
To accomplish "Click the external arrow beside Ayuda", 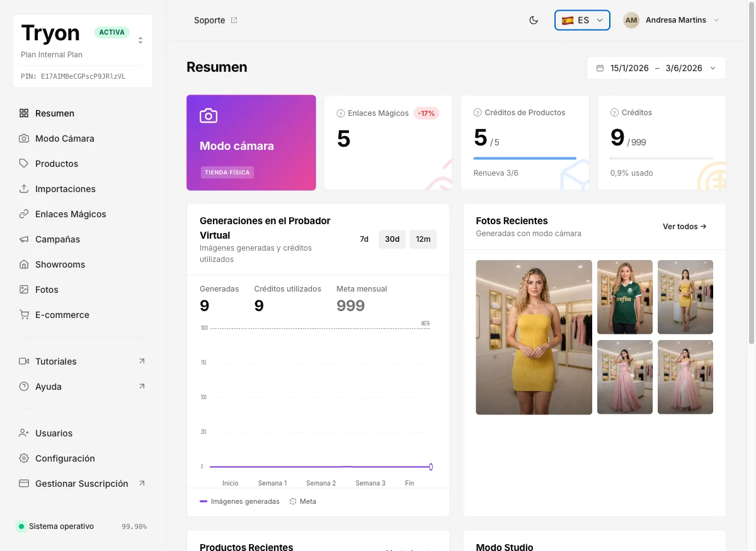I will 142,387.
